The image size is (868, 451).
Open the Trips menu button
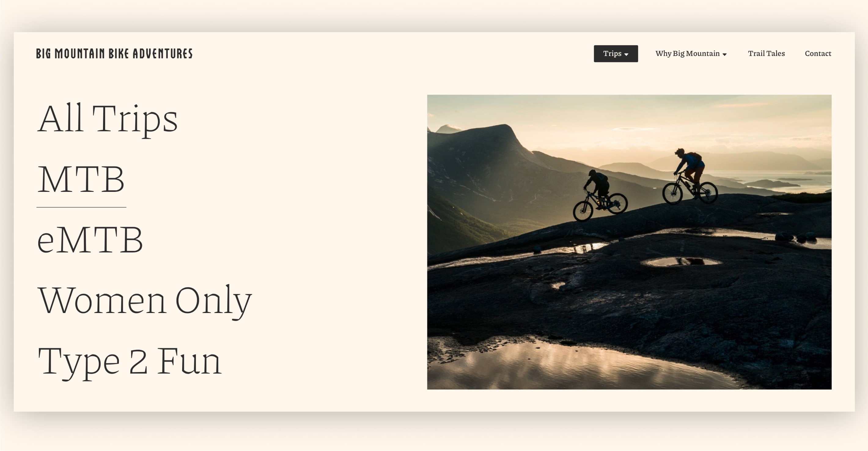[x=616, y=54]
